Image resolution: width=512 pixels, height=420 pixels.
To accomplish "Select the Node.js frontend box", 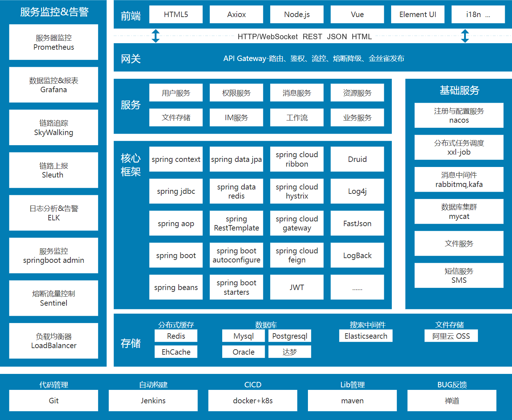I will [297, 15].
